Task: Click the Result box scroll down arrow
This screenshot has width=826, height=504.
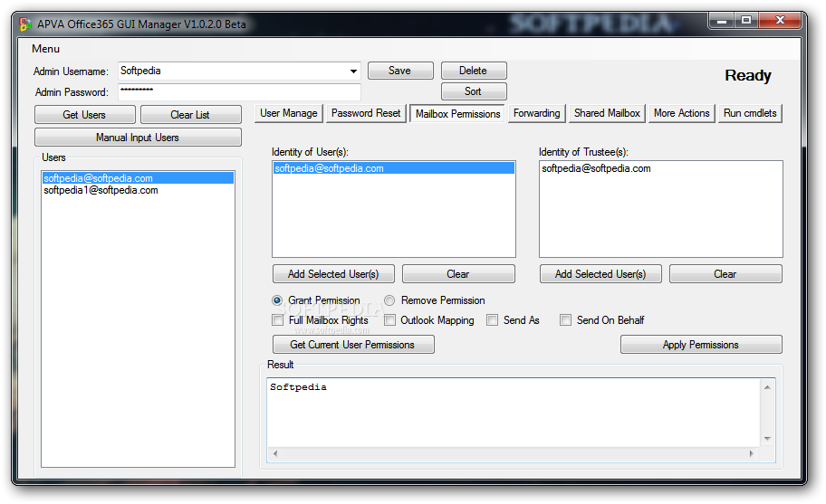Action: click(x=767, y=439)
